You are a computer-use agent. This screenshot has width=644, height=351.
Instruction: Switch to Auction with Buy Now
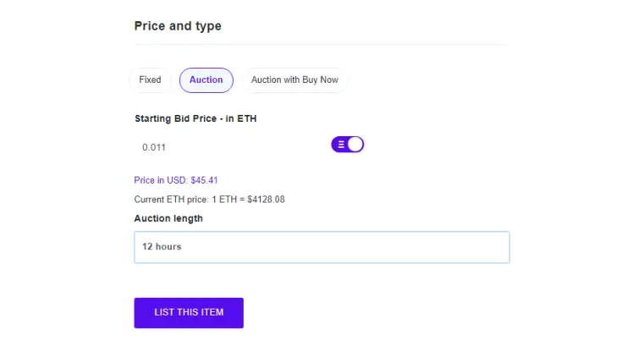(x=294, y=80)
